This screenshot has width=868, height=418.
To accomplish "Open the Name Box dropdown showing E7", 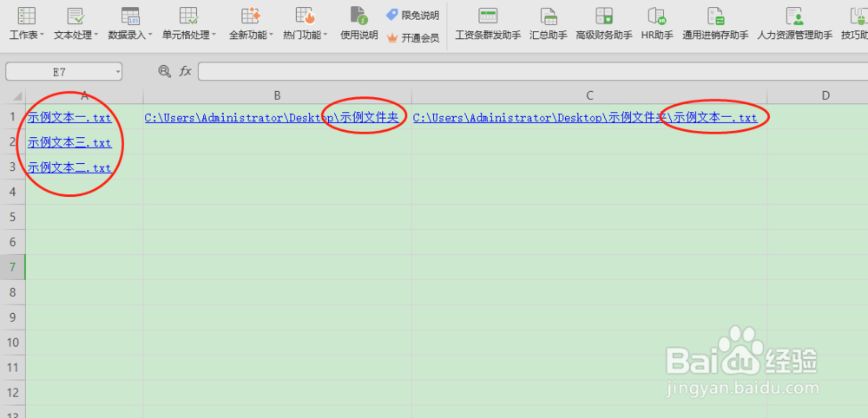I will [x=118, y=72].
